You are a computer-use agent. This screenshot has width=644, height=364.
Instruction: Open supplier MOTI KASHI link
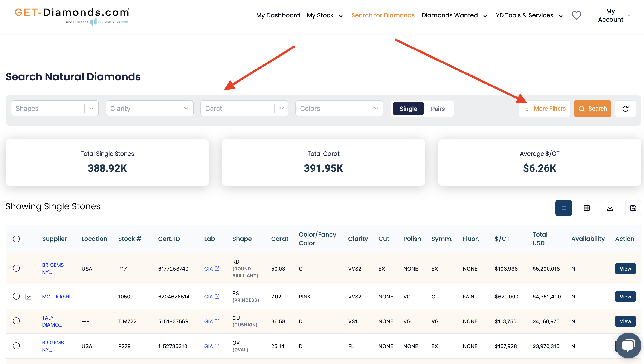tap(56, 297)
